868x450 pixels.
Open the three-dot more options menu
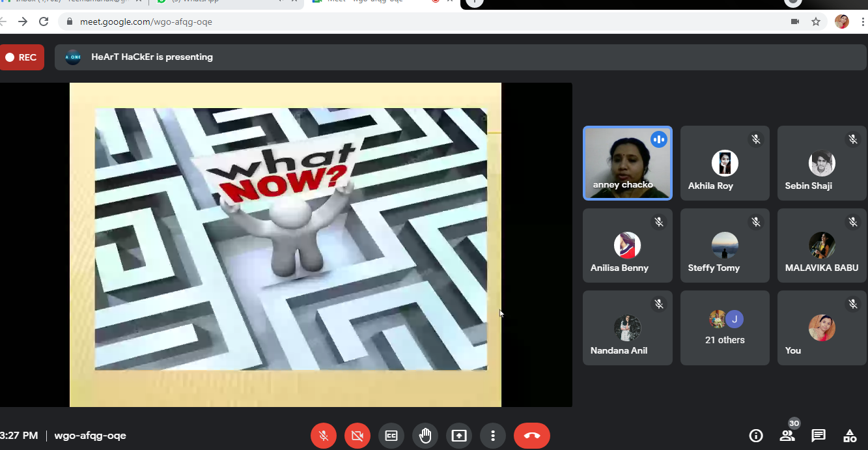tap(493, 436)
